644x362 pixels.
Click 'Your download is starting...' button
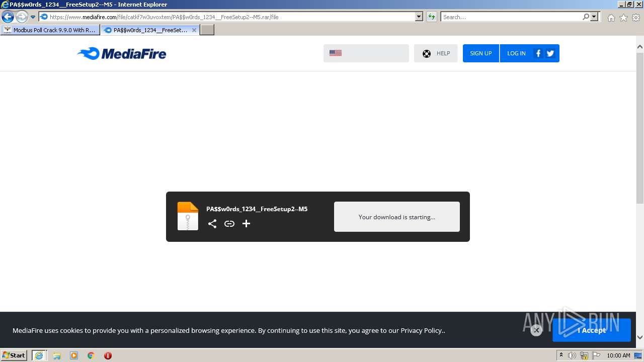click(x=397, y=217)
